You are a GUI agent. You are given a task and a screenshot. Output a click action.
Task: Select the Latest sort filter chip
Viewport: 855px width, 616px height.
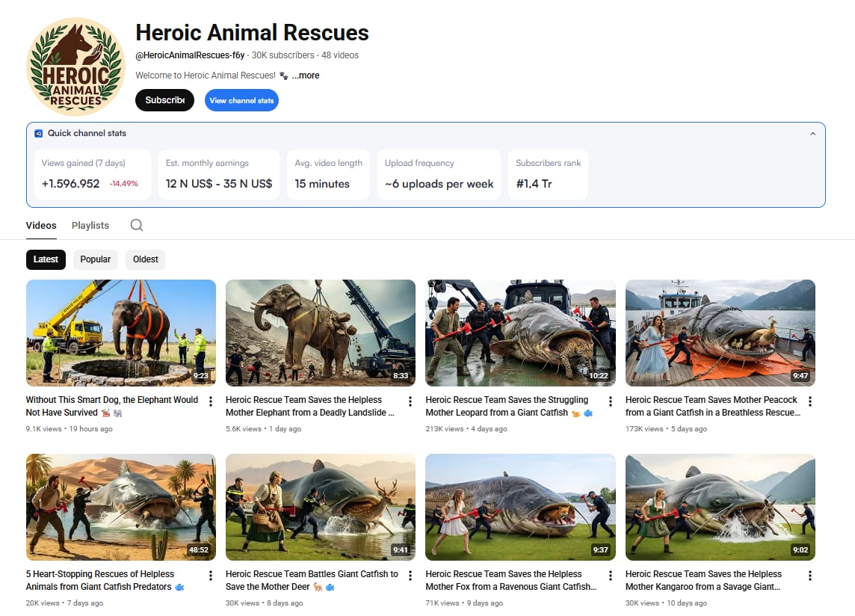[46, 259]
